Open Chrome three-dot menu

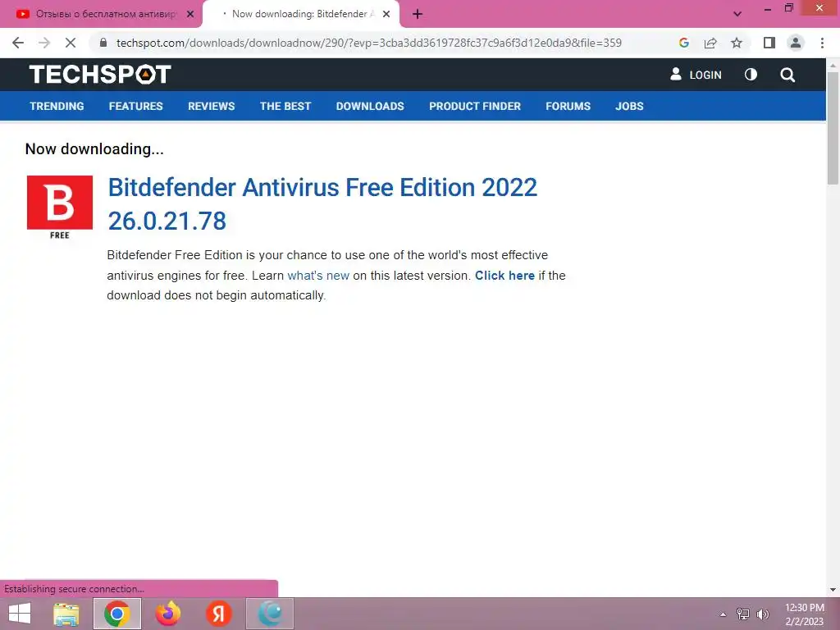822,43
